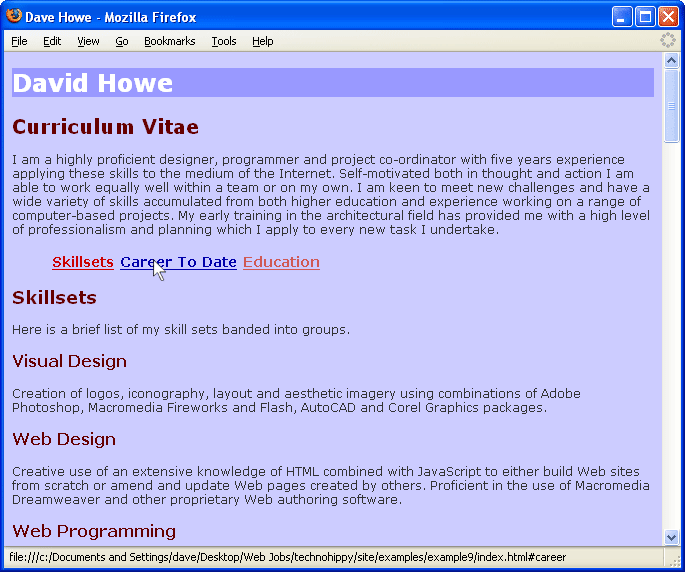This screenshot has height=572, width=685.
Task: Follow the Career To Date link
Action: tap(178, 262)
